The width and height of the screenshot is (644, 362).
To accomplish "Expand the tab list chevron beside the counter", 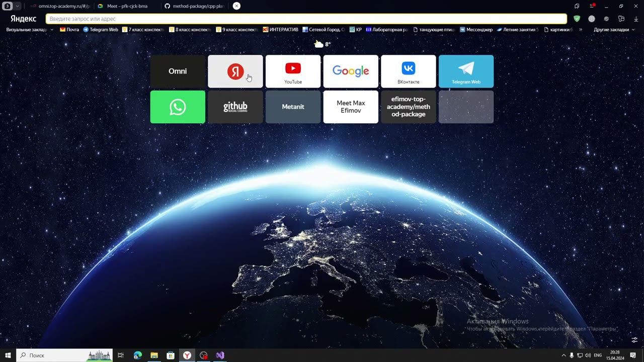I will click(18, 6).
